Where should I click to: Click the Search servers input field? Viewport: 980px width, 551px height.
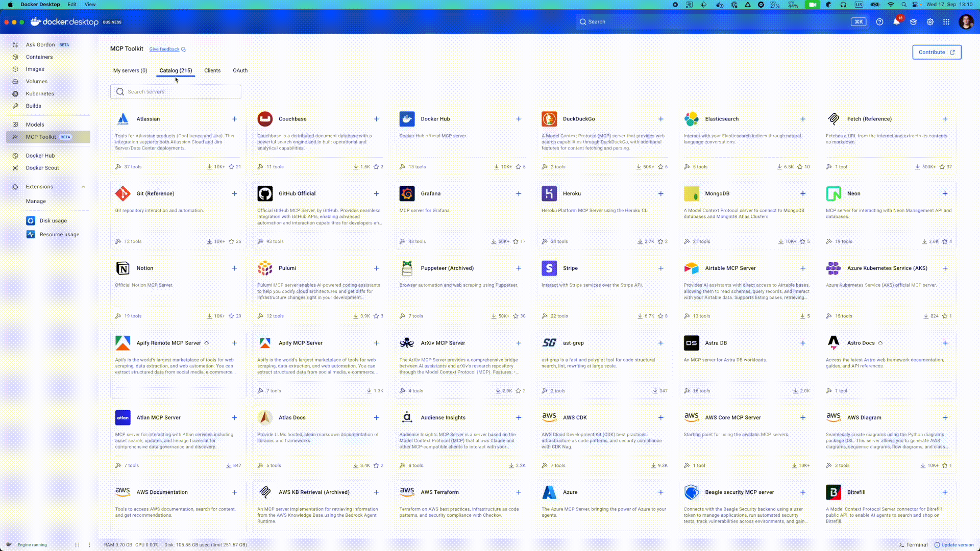coord(176,92)
